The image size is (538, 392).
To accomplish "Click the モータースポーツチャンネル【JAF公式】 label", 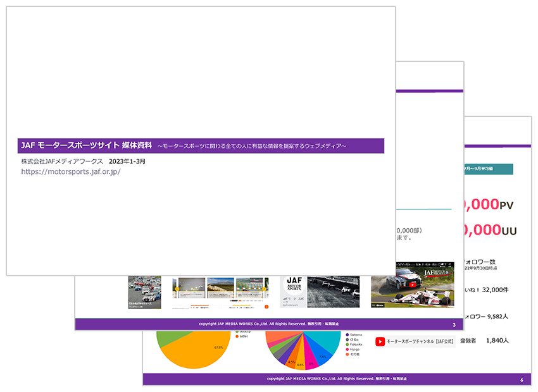I will coord(420,341).
